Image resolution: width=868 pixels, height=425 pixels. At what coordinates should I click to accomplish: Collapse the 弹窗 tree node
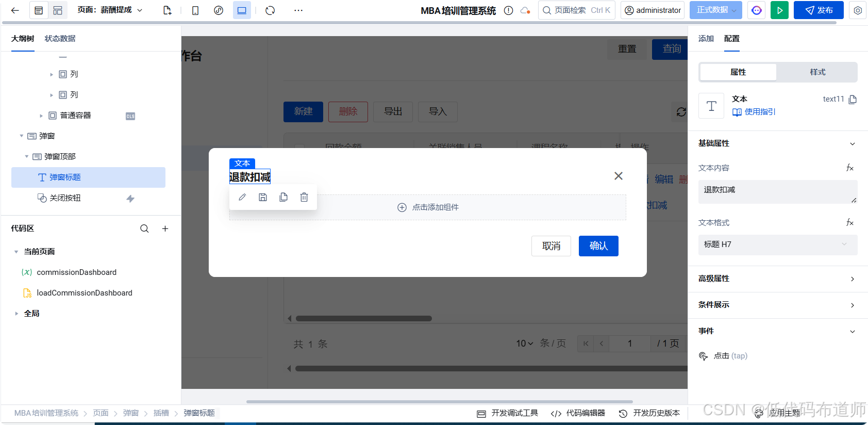22,136
